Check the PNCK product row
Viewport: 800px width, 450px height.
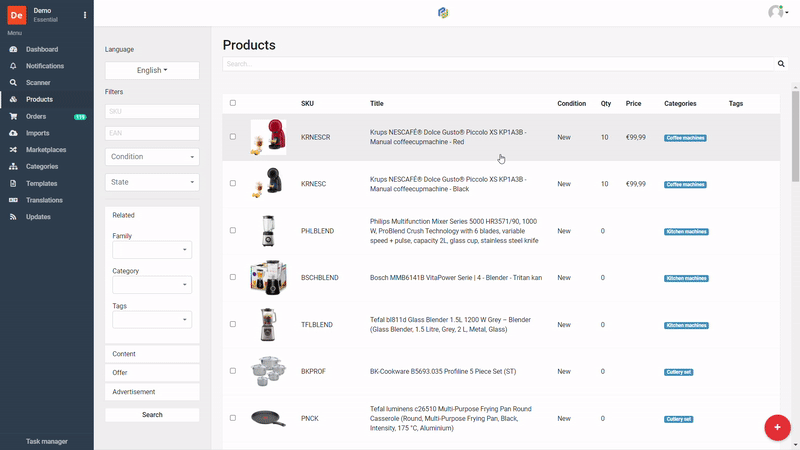[x=233, y=418]
